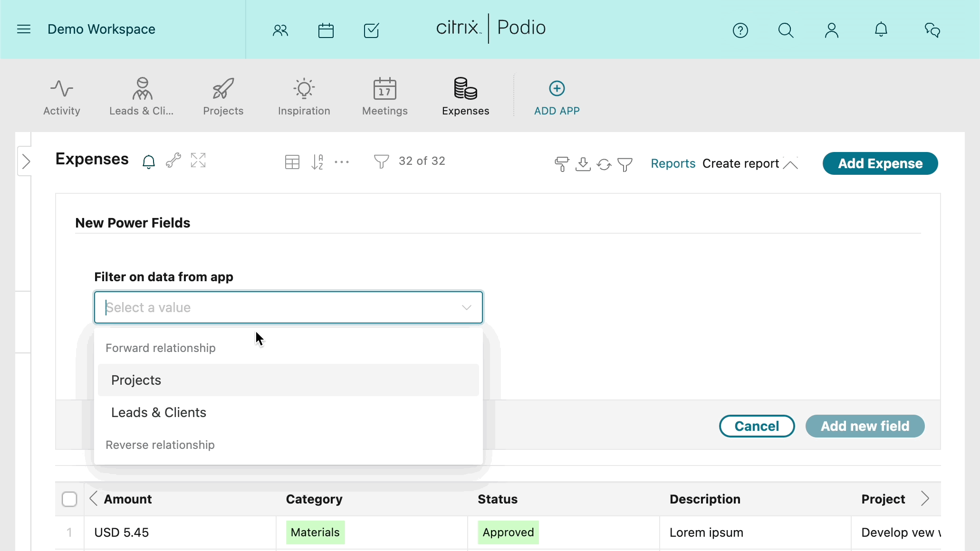Open the help question mark icon
Image resolution: width=980 pixels, height=551 pixels.
pyautogui.click(x=740, y=30)
